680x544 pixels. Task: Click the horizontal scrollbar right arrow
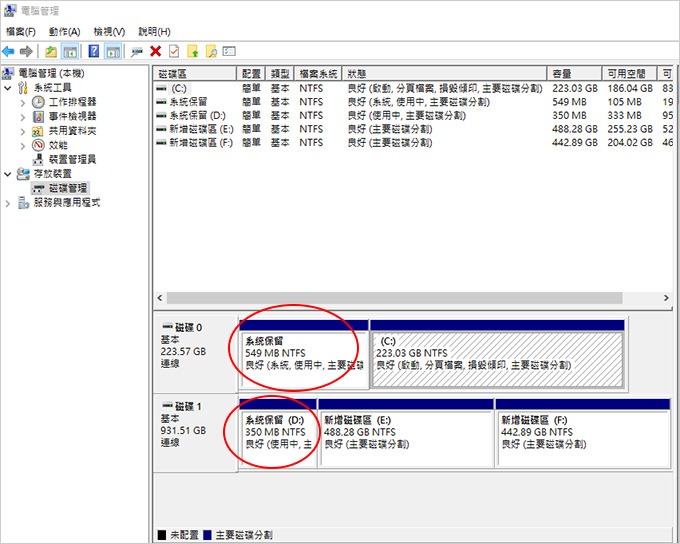[666, 298]
